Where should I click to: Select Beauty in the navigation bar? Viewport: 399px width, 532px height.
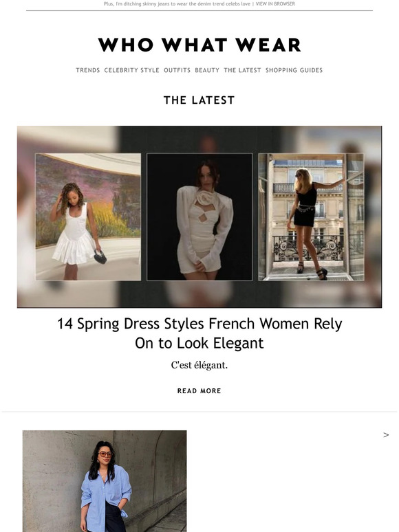(x=207, y=70)
